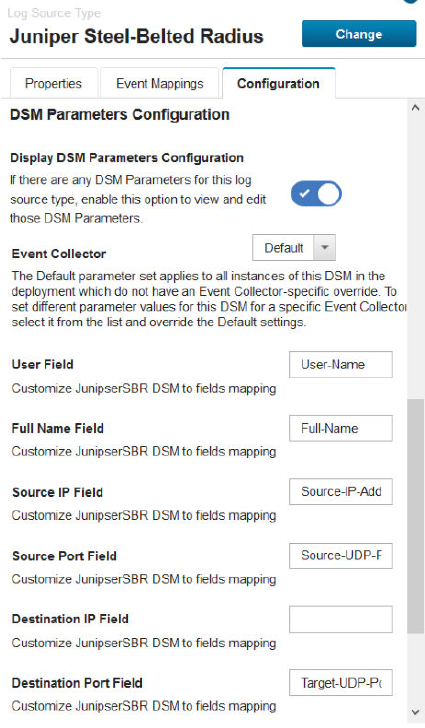Click the Source IP Field input box
This screenshot has height=728, width=425.
[x=340, y=492]
